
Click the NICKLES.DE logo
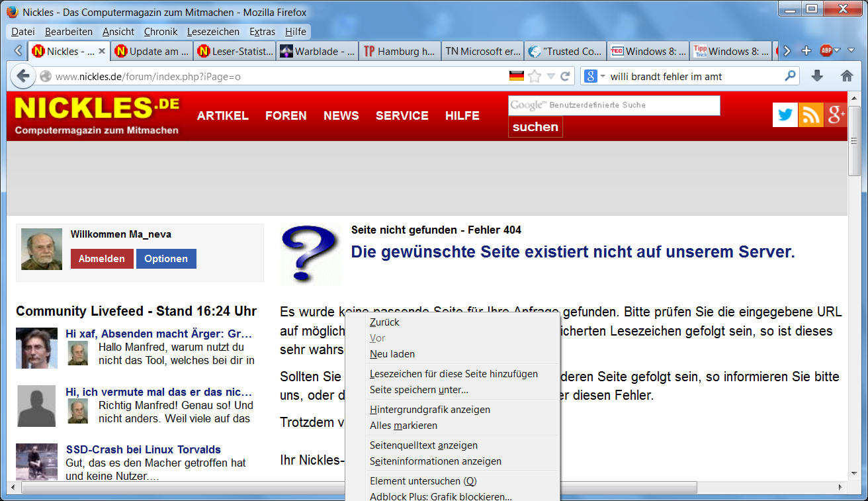(97, 115)
